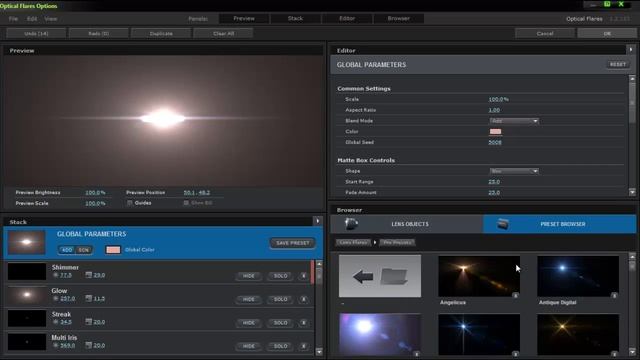Click the Undo (14) button

[36, 33]
